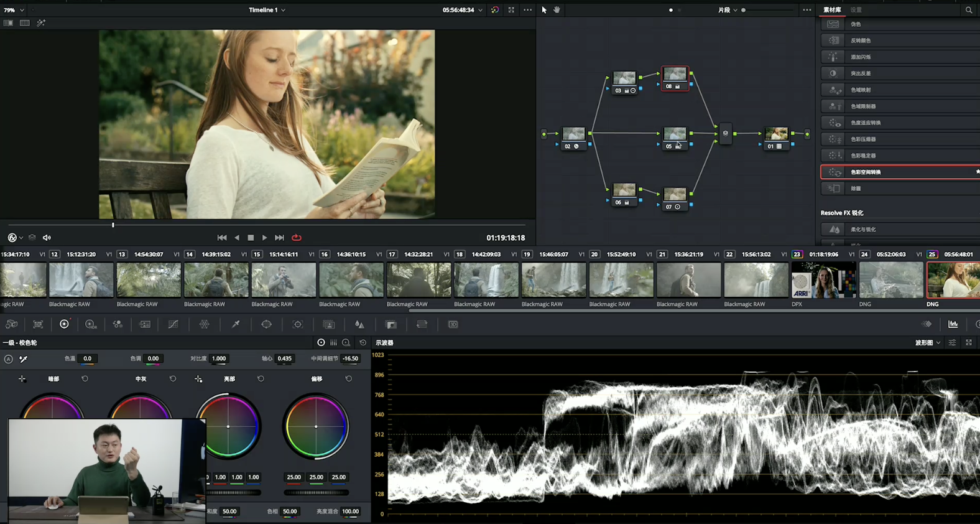Open the 波形图 scope type dropdown
980x524 pixels.
click(x=927, y=343)
